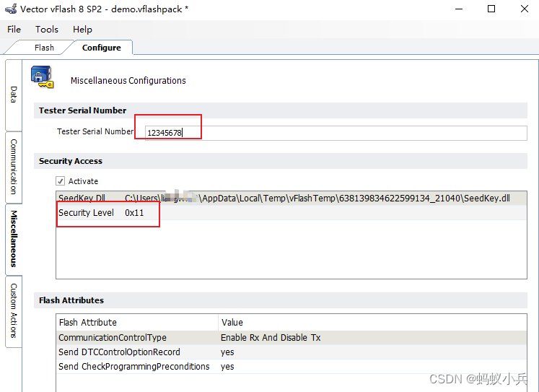
Task: Toggle the Activate security access checkbox
Action: point(60,181)
